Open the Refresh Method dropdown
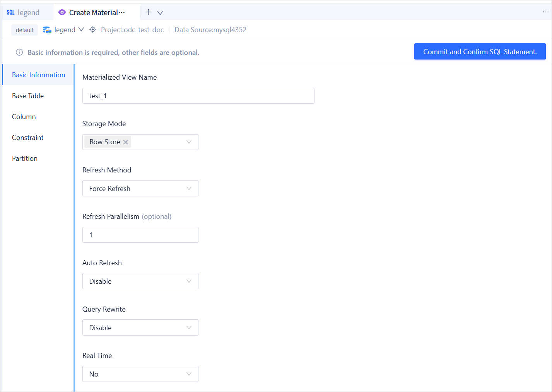This screenshot has height=392, width=552. click(x=189, y=189)
